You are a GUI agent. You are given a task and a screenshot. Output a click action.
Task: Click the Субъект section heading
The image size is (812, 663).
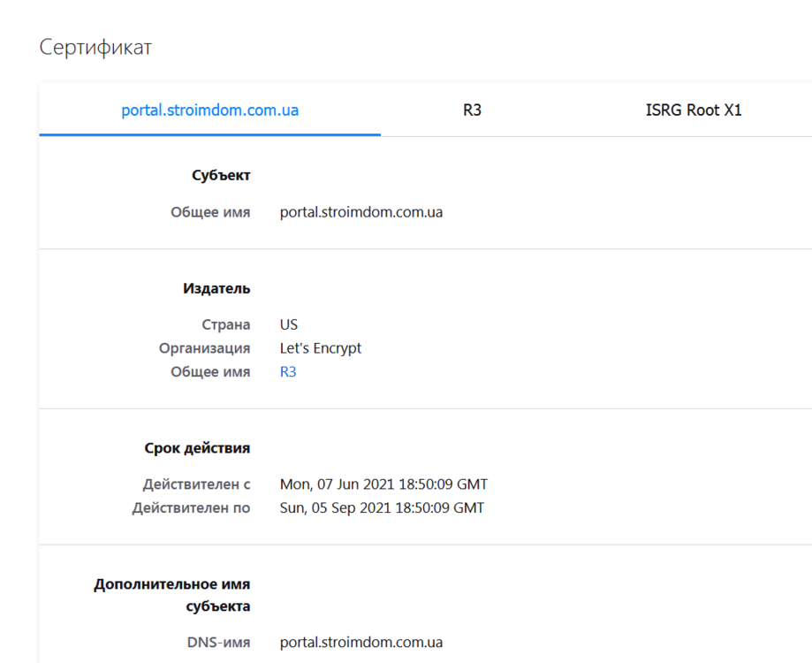221,176
